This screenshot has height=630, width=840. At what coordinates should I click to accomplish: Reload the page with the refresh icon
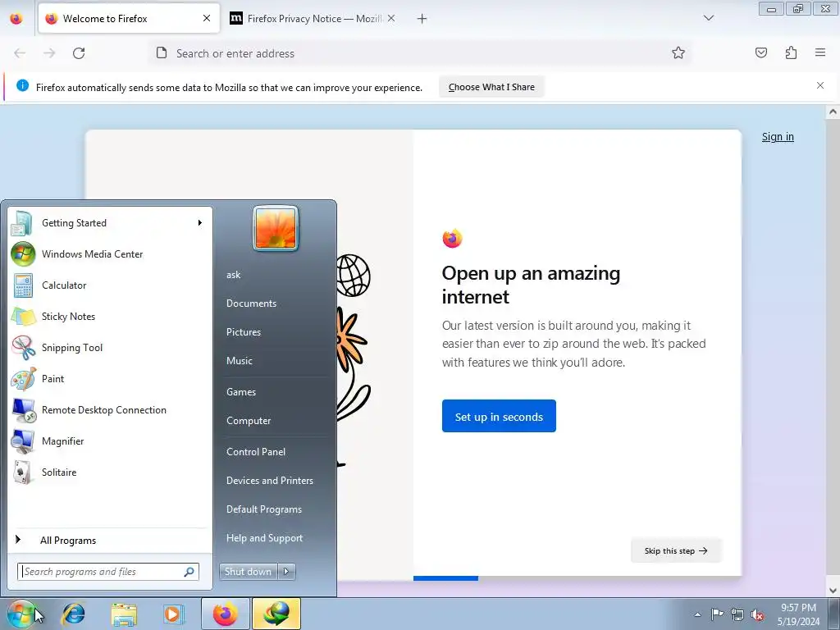point(79,53)
